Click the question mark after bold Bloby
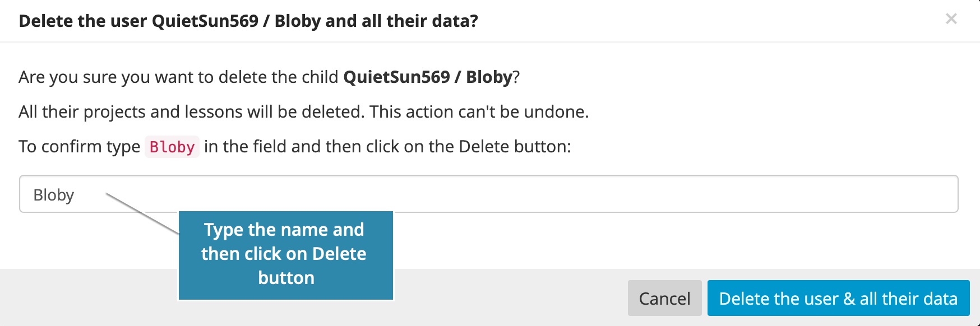 516,77
